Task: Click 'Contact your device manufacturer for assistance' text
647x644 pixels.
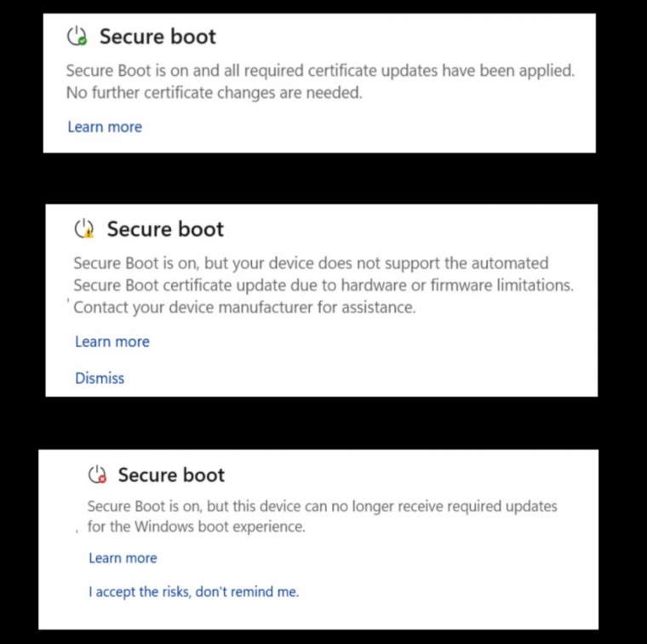Action: coord(244,308)
